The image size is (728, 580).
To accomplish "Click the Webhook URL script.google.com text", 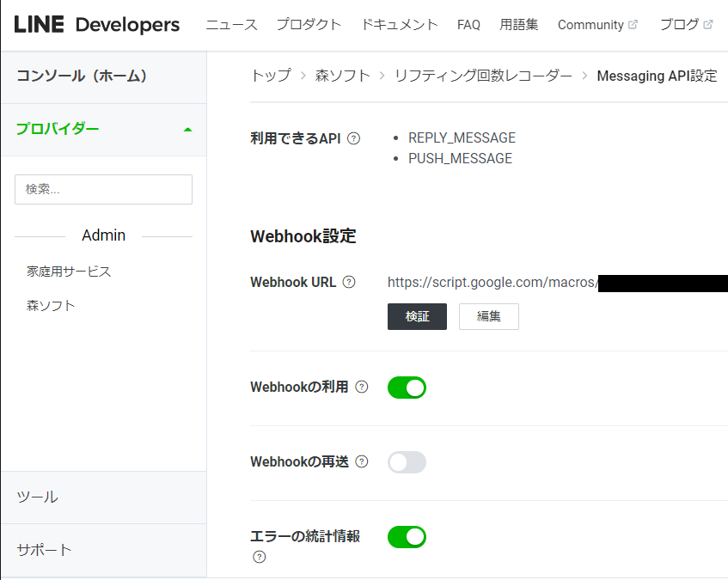I will pos(492,282).
